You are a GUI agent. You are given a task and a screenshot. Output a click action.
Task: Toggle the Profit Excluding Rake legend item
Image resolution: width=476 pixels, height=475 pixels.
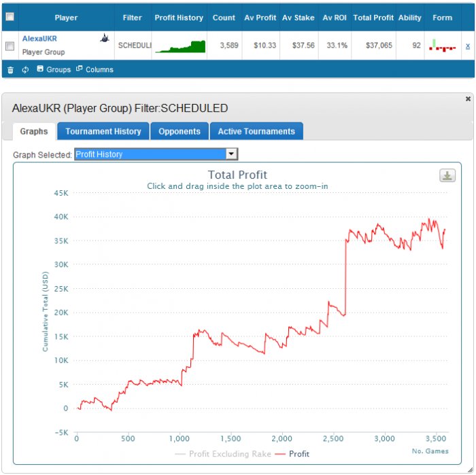pyautogui.click(x=223, y=454)
